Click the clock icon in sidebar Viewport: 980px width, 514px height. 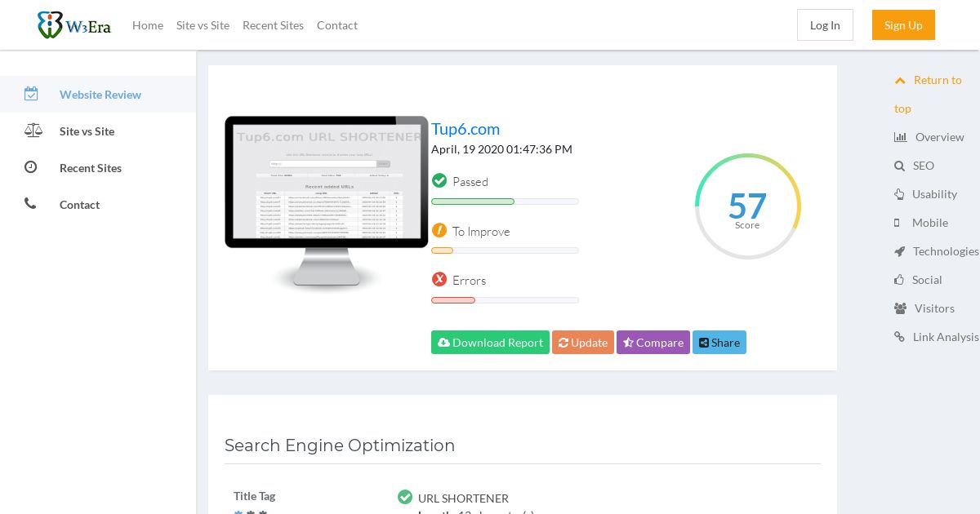tap(30, 167)
